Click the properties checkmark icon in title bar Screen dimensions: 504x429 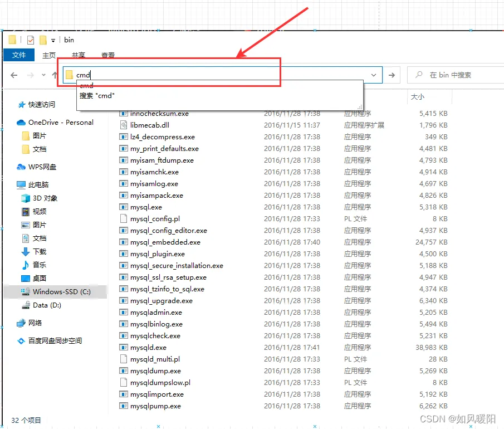[31, 40]
